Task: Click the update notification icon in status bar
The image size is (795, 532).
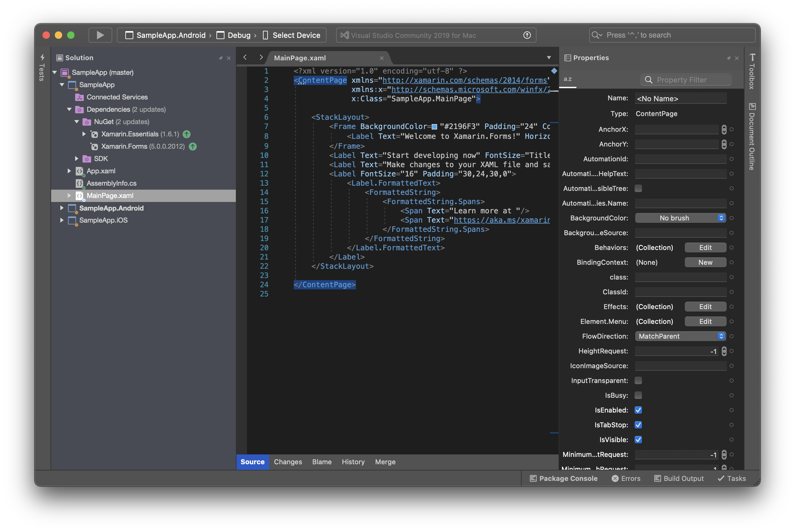Action: coord(527,35)
